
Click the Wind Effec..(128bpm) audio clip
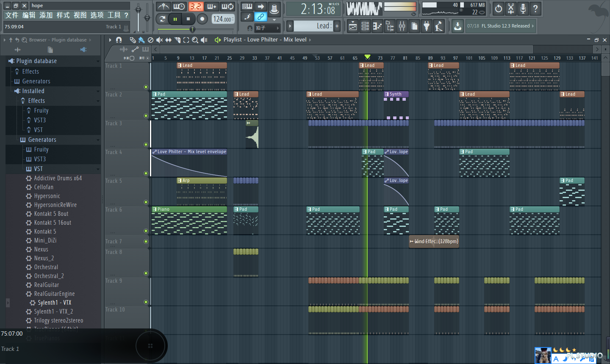[x=434, y=242]
